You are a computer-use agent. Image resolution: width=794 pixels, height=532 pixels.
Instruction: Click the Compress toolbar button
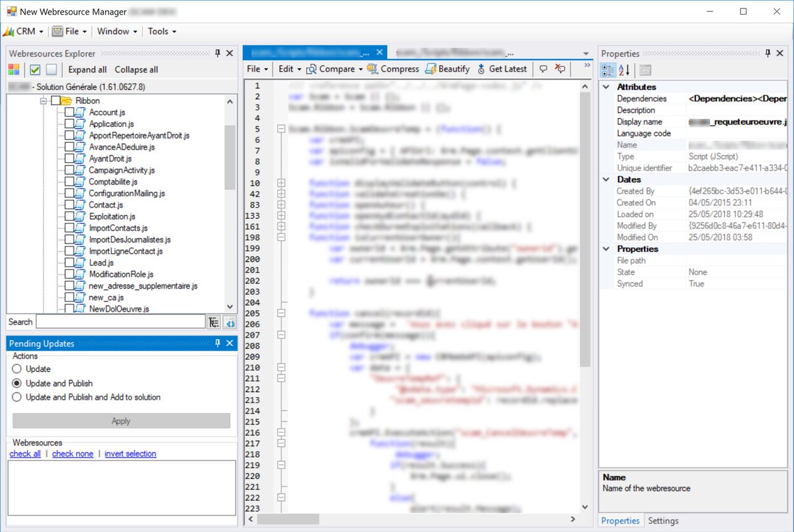(393, 69)
